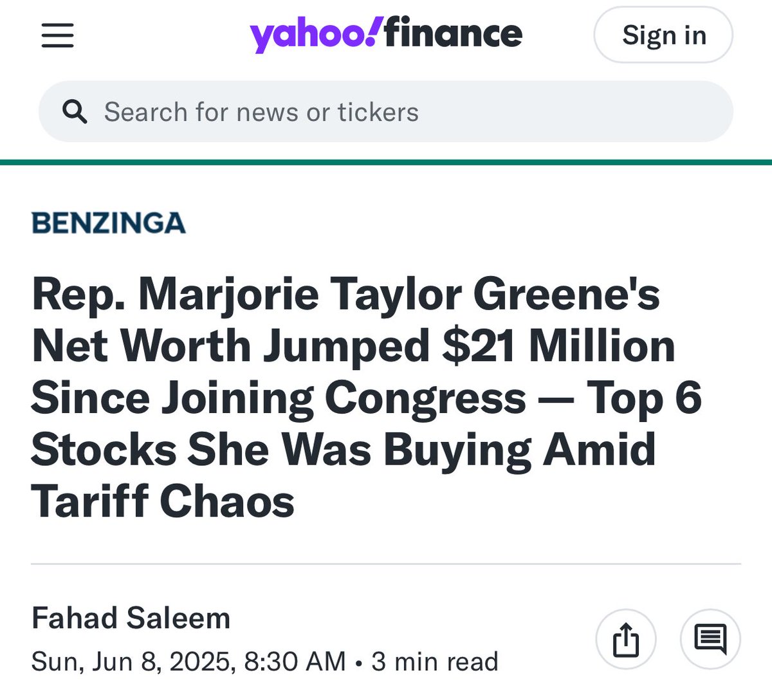The width and height of the screenshot is (772, 700).
Task: Open author Fahad Saleem's profile link
Action: click(x=131, y=618)
